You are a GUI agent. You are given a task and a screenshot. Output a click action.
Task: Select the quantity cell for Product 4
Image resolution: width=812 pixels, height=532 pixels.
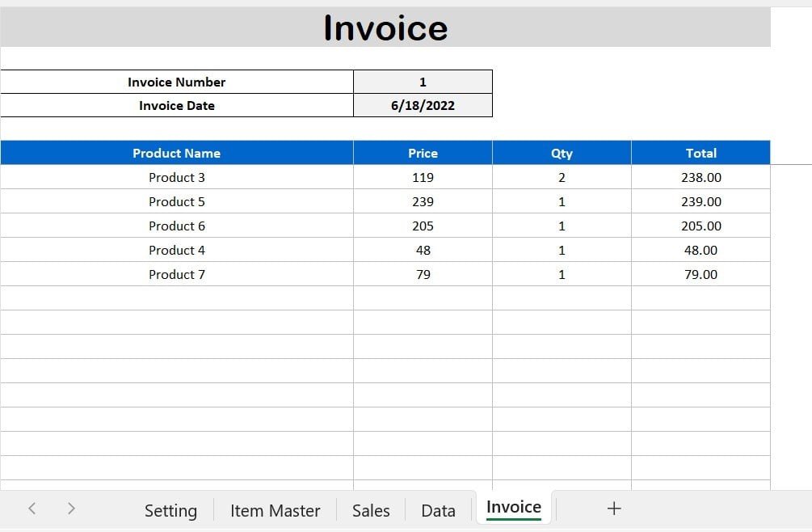click(x=562, y=250)
